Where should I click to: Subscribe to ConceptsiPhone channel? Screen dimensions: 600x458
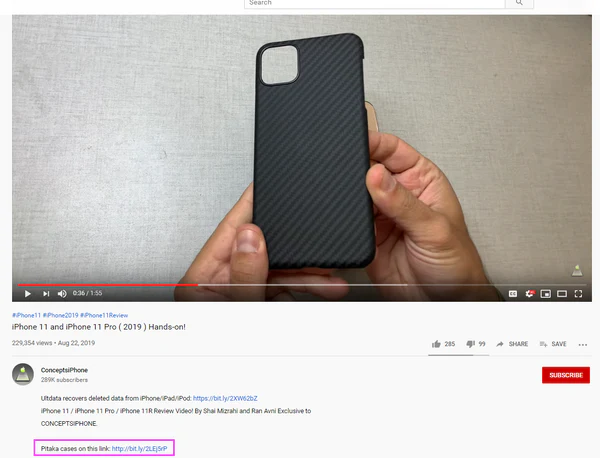click(x=566, y=375)
